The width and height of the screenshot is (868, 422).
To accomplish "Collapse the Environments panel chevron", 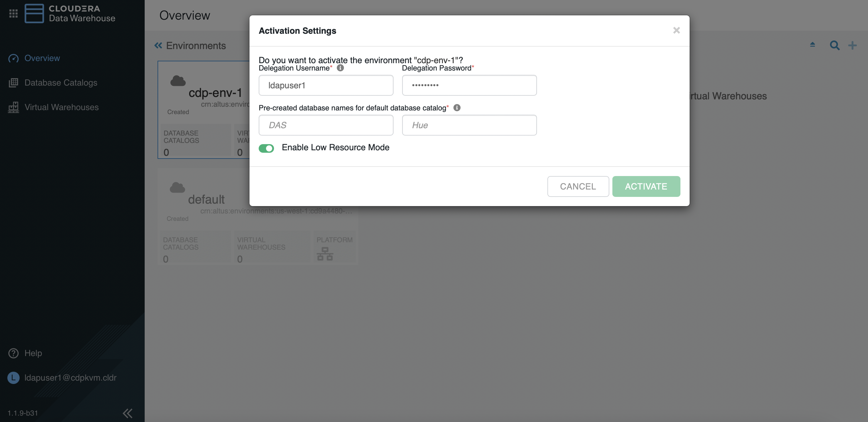I will click(158, 45).
